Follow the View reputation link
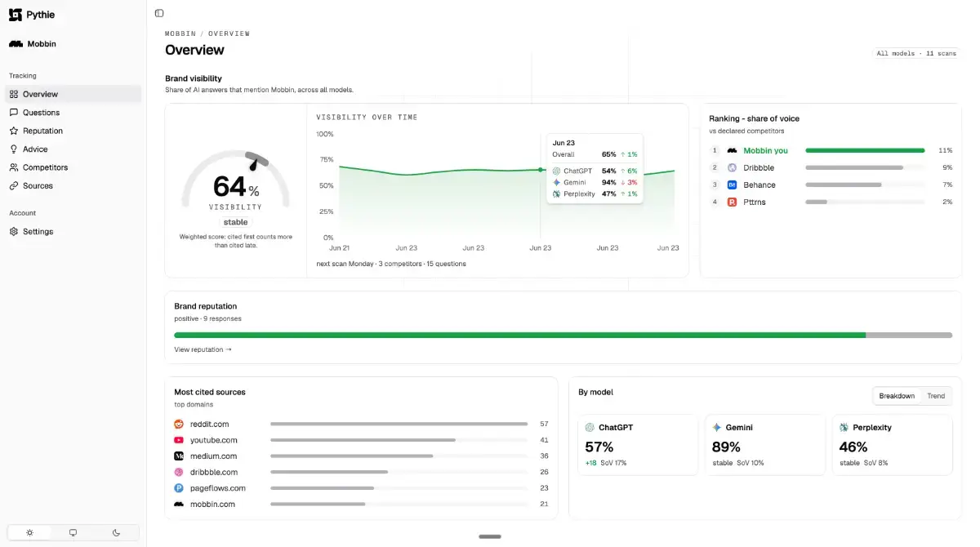Image resolution: width=980 pixels, height=547 pixels. [x=203, y=349]
